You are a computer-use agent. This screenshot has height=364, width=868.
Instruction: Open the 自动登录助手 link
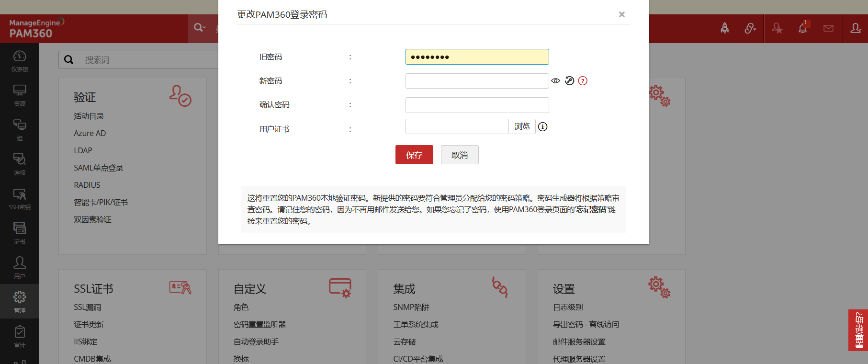(x=256, y=341)
